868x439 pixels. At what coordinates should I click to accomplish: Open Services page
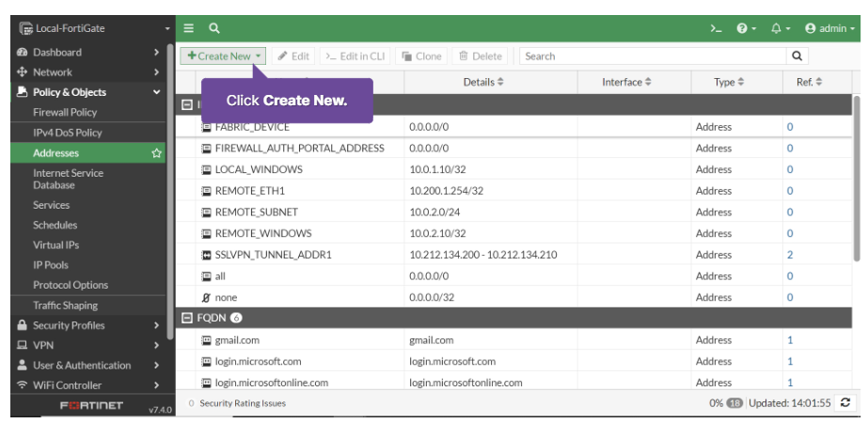(51, 205)
